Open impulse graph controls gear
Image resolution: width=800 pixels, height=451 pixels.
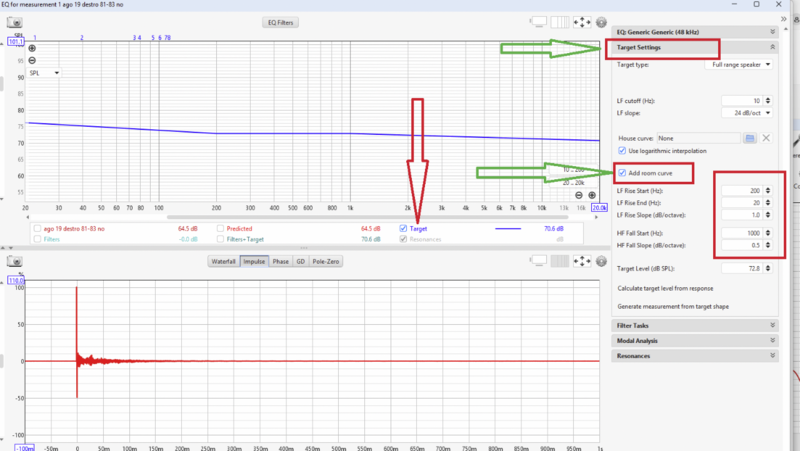pos(602,261)
